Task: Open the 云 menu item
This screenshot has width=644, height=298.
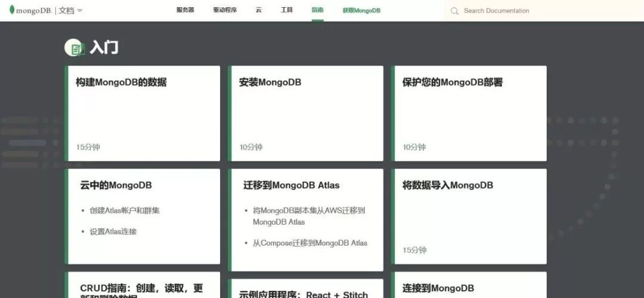Action: (x=259, y=10)
